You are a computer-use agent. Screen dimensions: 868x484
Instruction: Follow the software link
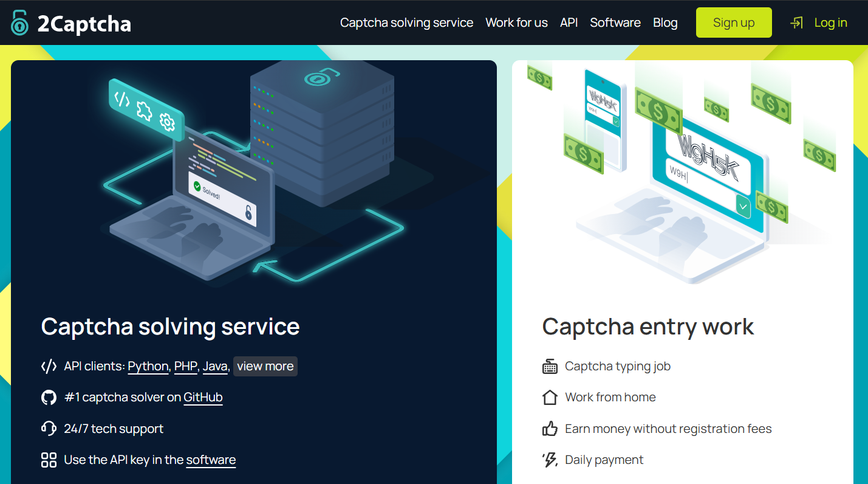pos(211,460)
